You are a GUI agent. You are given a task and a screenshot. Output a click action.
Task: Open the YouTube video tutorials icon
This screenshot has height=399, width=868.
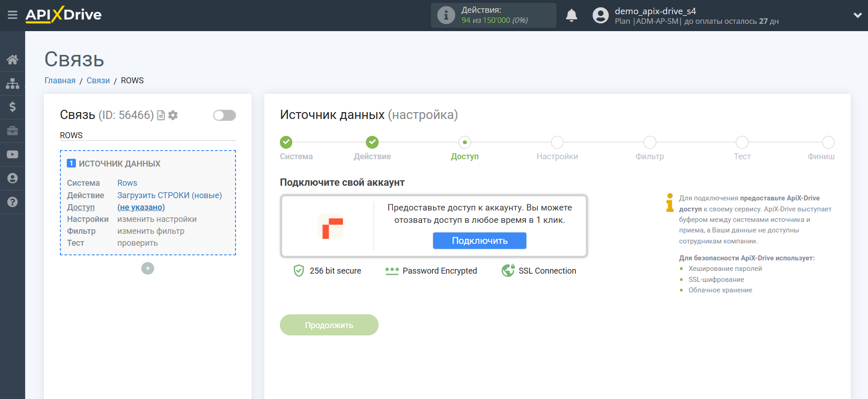(x=12, y=155)
